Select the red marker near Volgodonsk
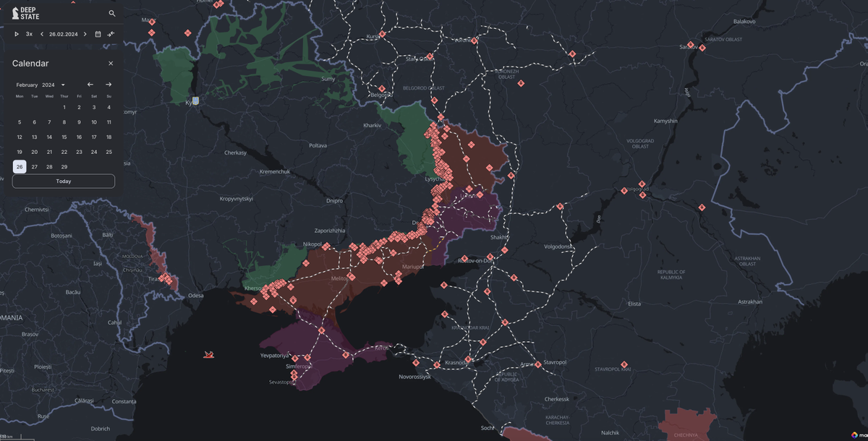 coord(560,207)
